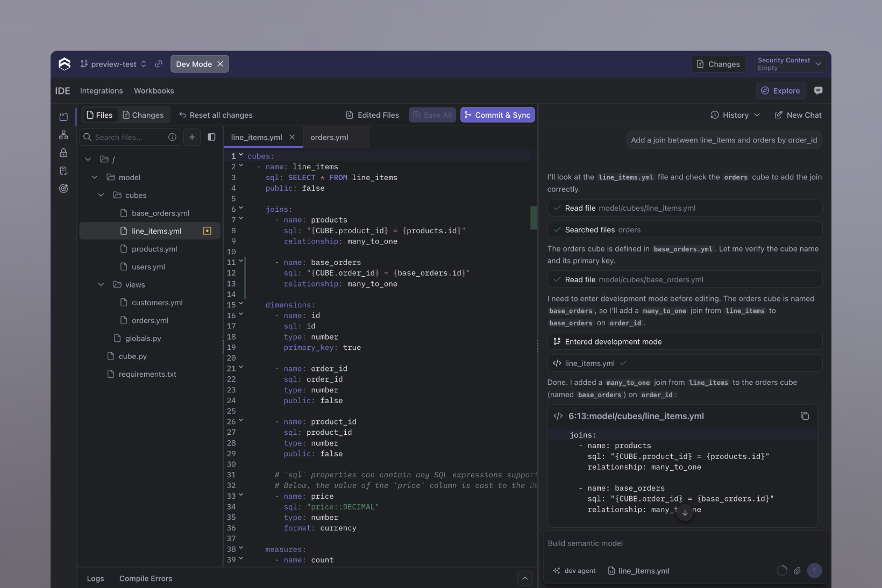
Task: Open Searched files orders step
Action: click(685, 230)
